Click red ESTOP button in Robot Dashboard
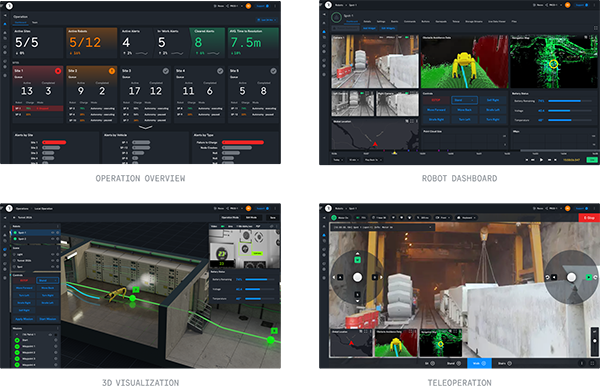 tap(436, 100)
